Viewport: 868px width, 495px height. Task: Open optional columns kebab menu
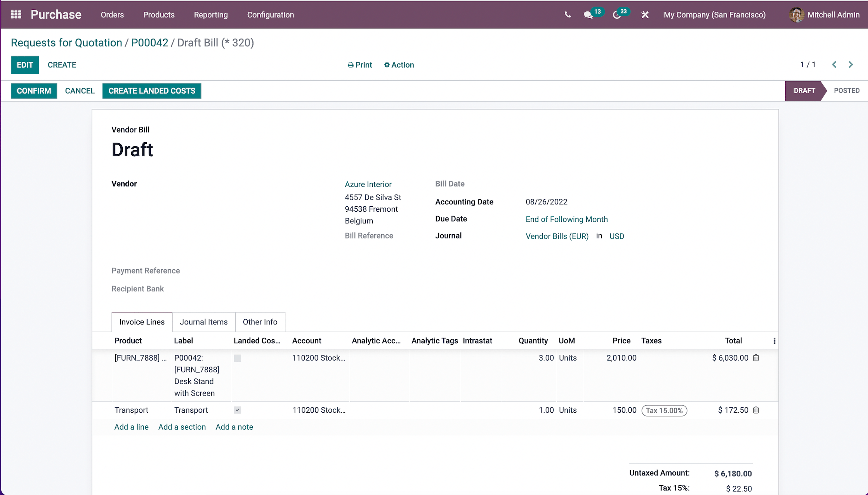pyautogui.click(x=774, y=341)
